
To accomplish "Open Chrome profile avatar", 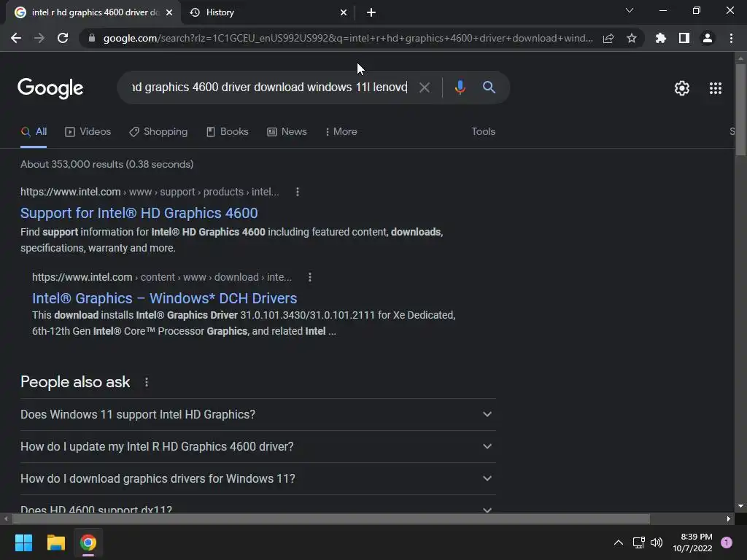I will coord(708,38).
